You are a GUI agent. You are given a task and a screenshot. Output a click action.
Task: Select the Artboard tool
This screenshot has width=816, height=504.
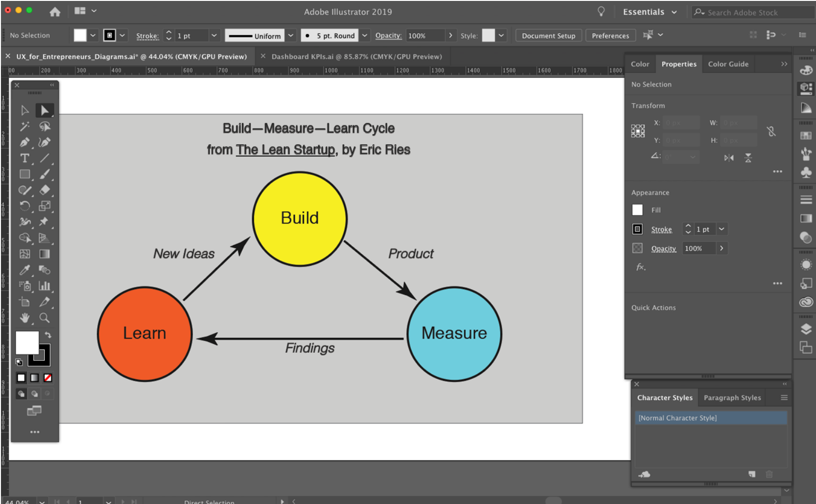tap(25, 302)
